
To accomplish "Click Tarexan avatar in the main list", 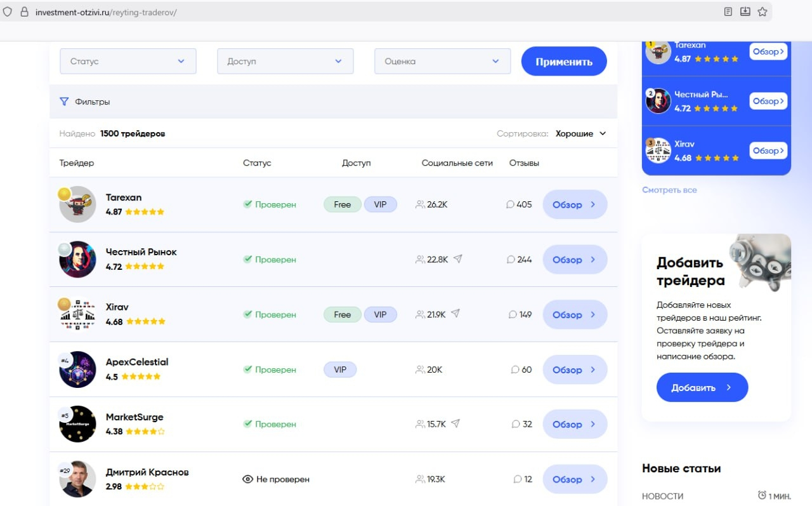I will (x=77, y=204).
